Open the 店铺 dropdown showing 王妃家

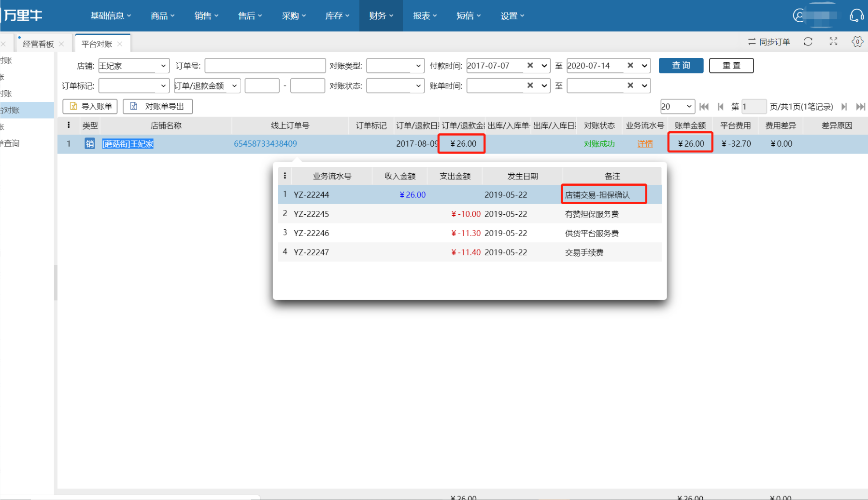click(x=134, y=66)
